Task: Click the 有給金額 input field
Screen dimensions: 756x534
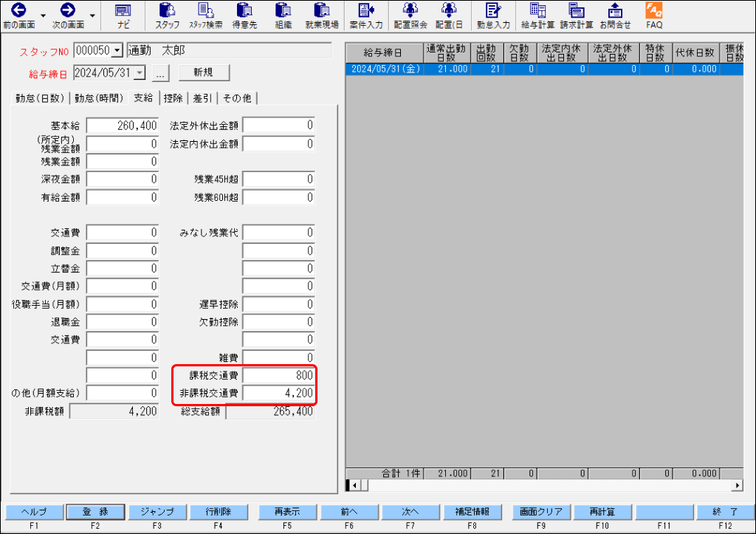Action: coord(123,197)
